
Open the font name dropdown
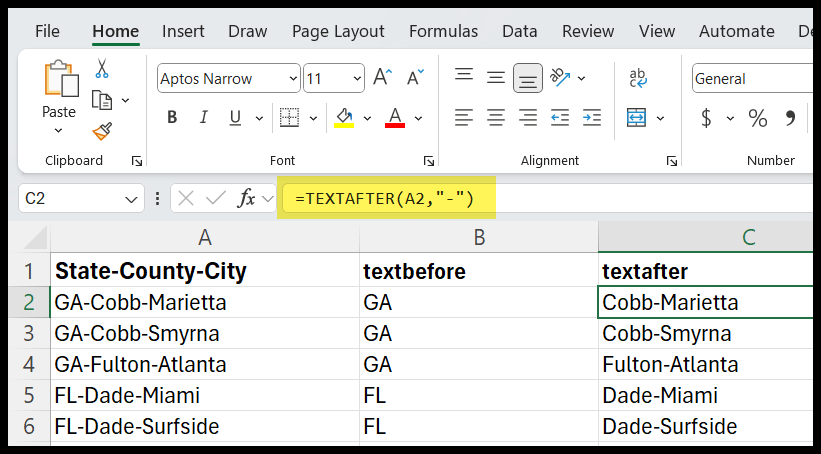[x=293, y=79]
